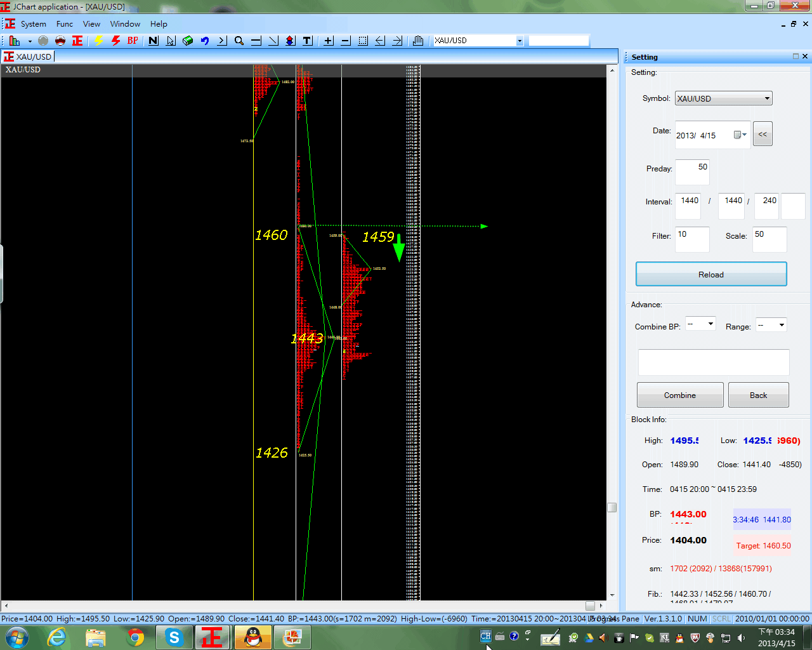Open the bar chart icon in toolbar
This screenshot has width=812, height=650.
15,41
